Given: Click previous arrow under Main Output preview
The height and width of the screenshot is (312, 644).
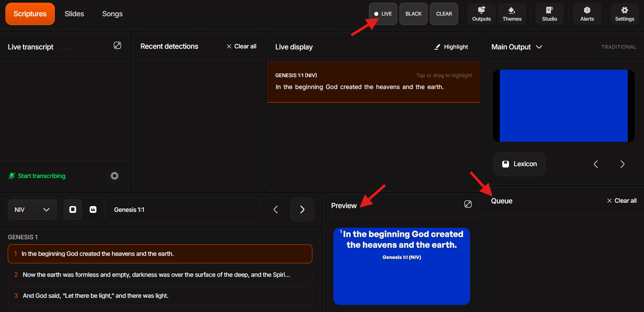Looking at the screenshot, I should (x=596, y=164).
